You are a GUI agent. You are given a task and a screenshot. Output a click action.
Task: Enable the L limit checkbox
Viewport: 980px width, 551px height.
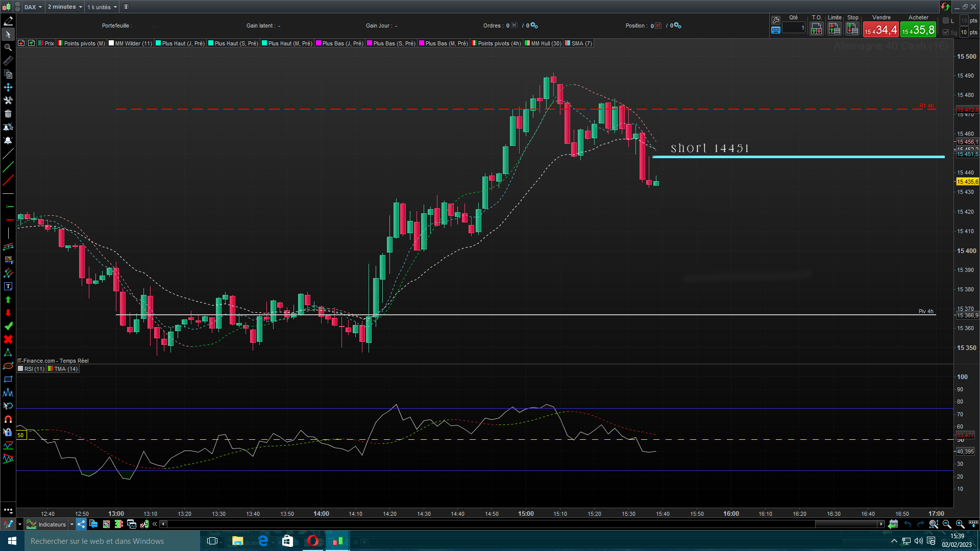(x=946, y=20)
